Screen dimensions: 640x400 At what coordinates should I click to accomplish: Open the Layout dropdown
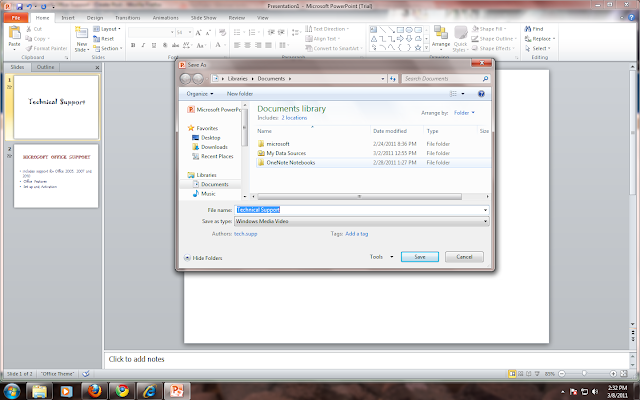[107, 29]
